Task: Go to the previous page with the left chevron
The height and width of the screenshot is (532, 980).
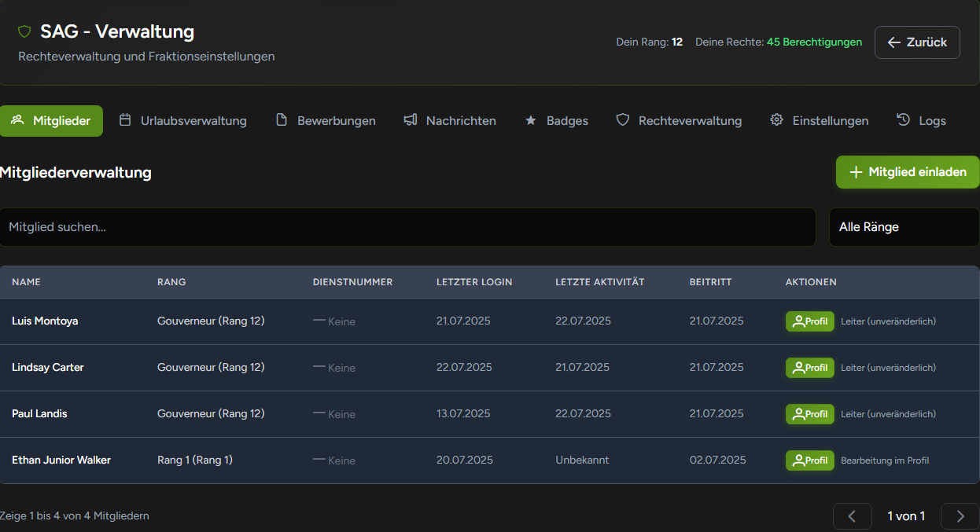Action: (x=853, y=516)
